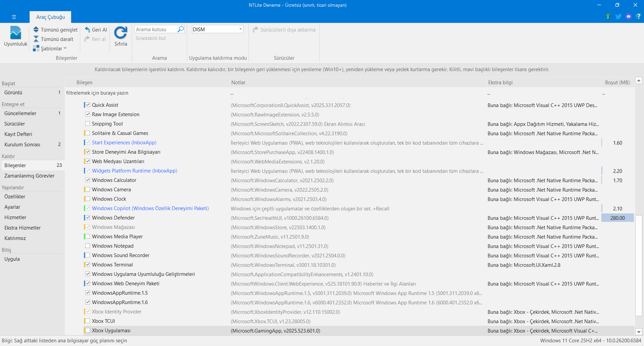Click the help question mark icon

tap(638, 16)
